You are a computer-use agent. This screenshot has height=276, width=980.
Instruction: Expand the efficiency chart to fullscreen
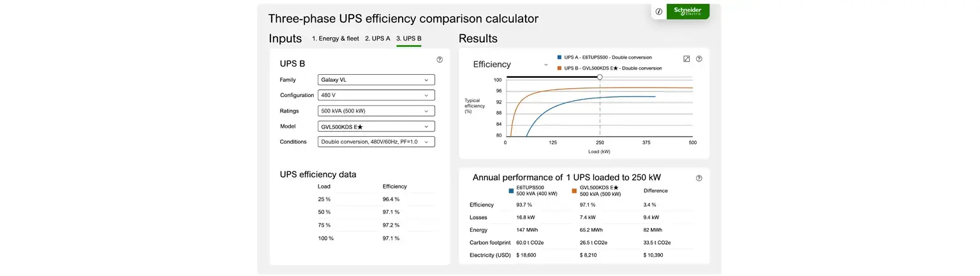(687, 59)
